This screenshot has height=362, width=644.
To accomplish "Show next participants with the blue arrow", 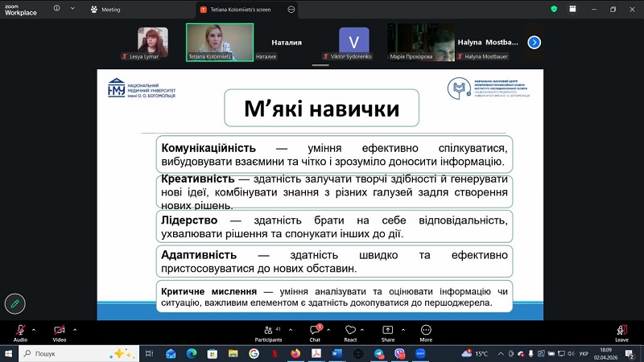I will coord(534,42).
